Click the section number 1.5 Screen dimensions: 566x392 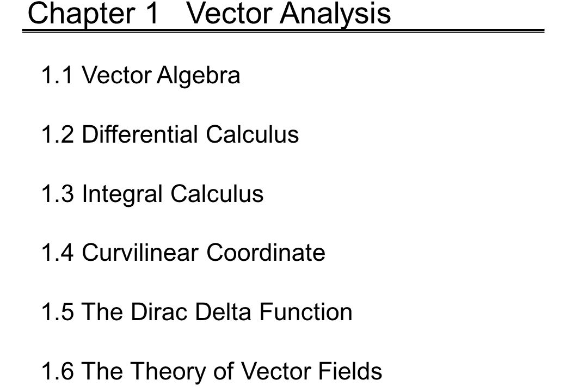coord(57,312)
